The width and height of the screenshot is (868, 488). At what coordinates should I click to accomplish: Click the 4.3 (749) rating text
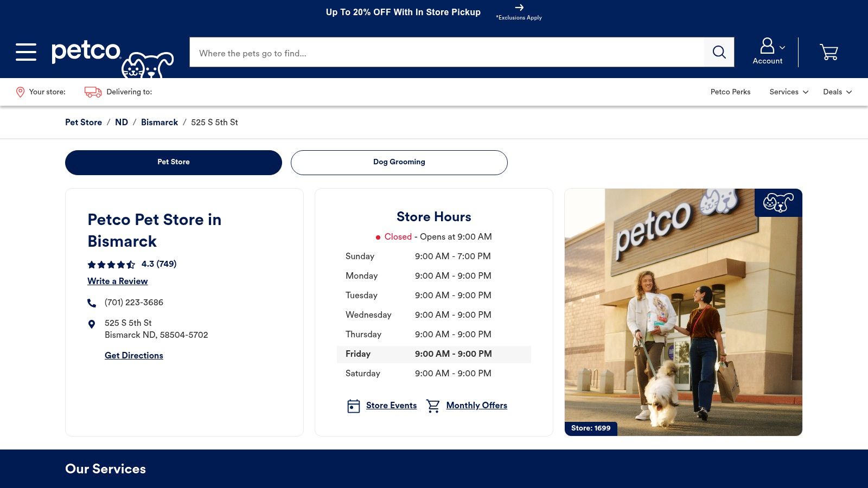[159, 264]
